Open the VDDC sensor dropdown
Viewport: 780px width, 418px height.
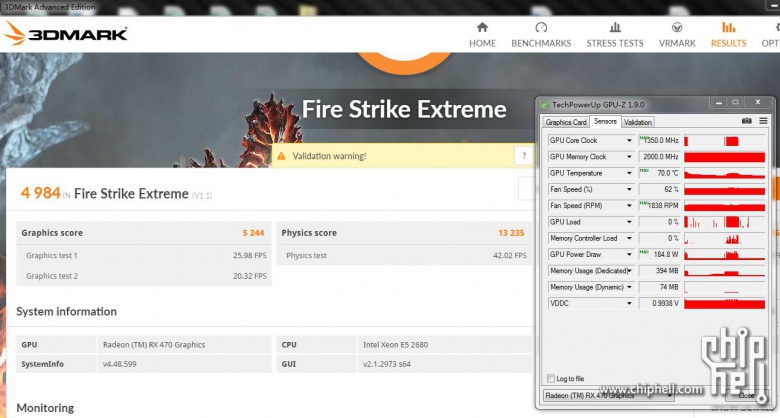click(629, 303)
